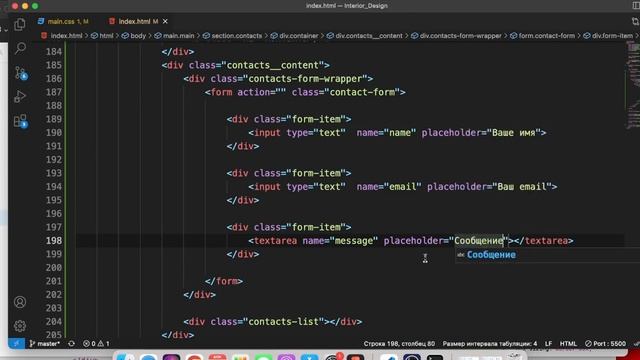Screen dimensions: 640x360
Task: Select div.contacts-form-wrapper in the breadcrumb
Action: [456, 36]
